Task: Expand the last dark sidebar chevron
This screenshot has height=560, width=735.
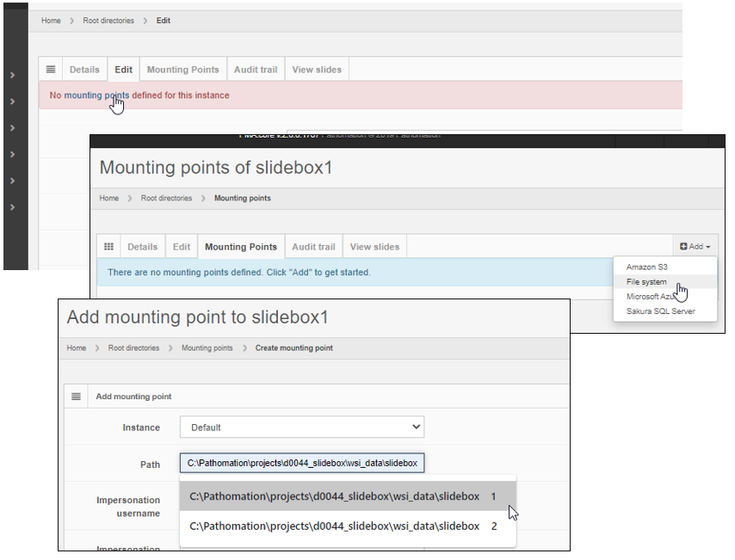Action: click(12, 207)
